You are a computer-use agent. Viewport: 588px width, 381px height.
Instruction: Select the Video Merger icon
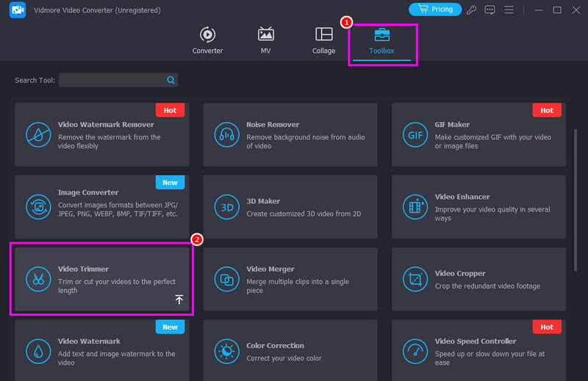[x=226, y=279]
